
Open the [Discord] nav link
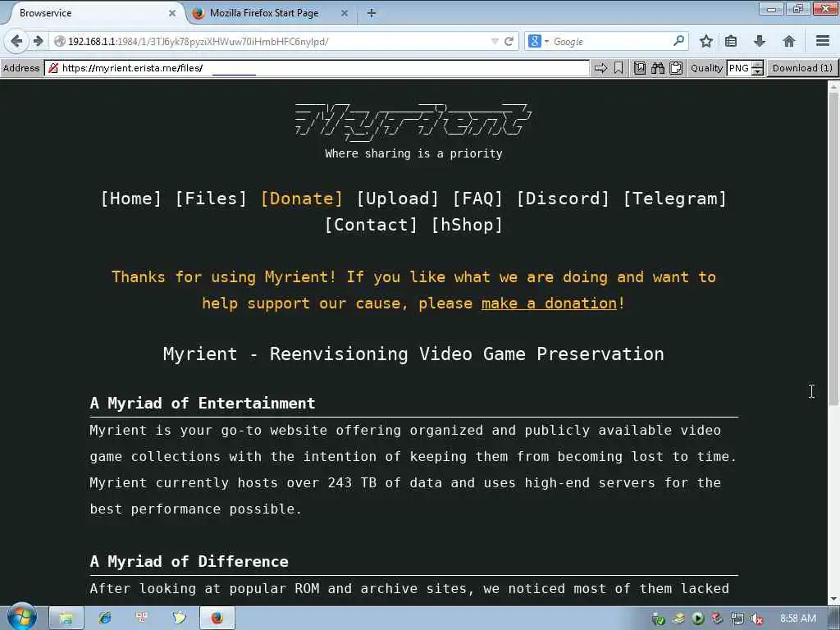(563, 199)
